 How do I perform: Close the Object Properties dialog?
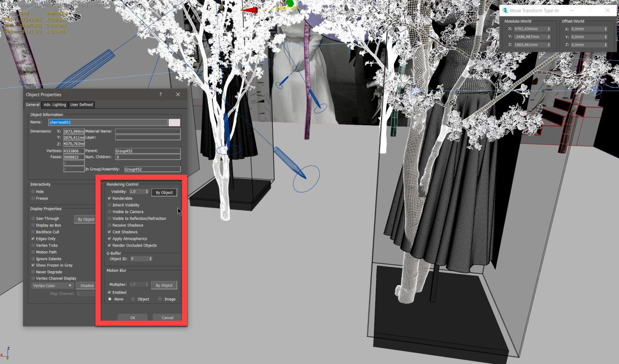(178, 95)
